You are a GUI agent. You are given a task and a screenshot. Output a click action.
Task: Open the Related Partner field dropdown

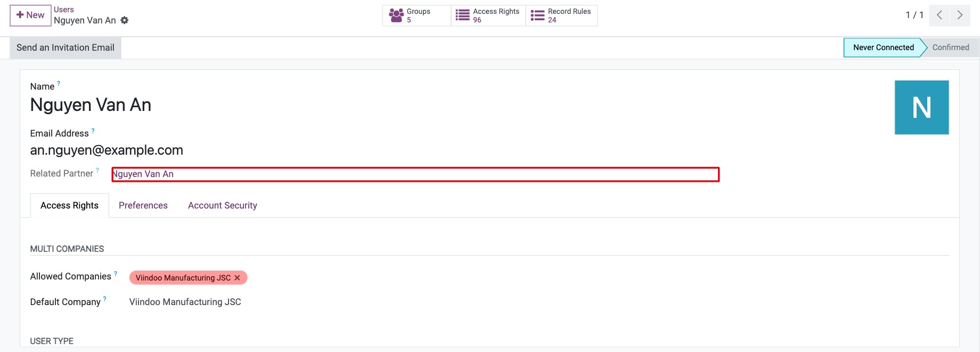click(x=415, y=174)
